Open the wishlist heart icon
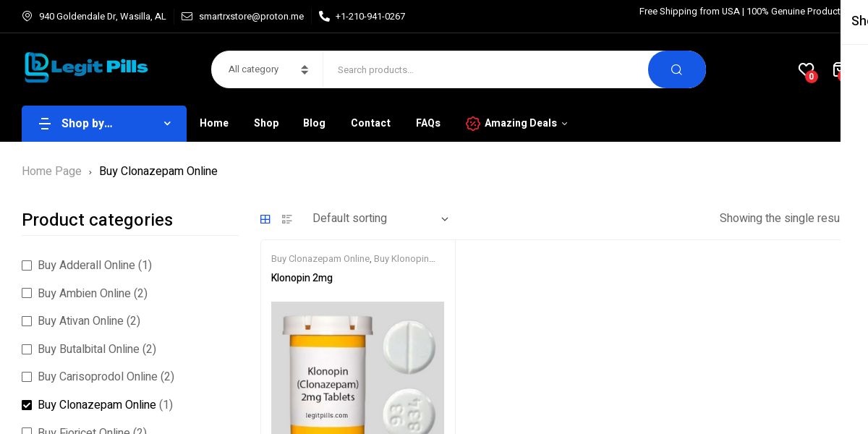Viewport: 868px width, 434px height. click(x=806, y=69)
